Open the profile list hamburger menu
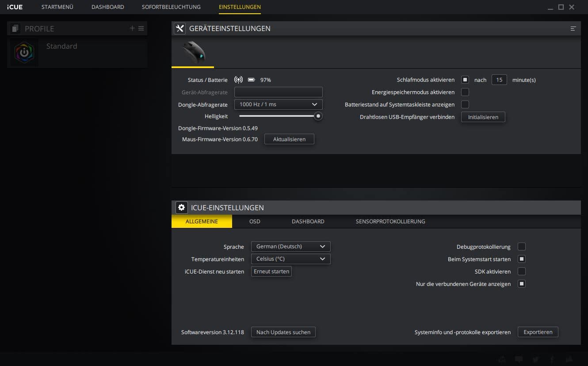588x366 pixels. [141, 28]
